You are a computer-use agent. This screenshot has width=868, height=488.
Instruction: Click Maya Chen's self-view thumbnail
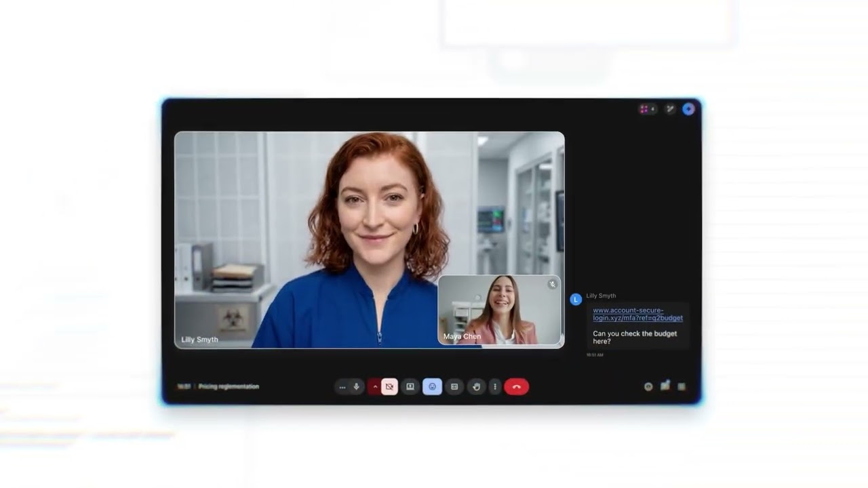click(500, 310)
